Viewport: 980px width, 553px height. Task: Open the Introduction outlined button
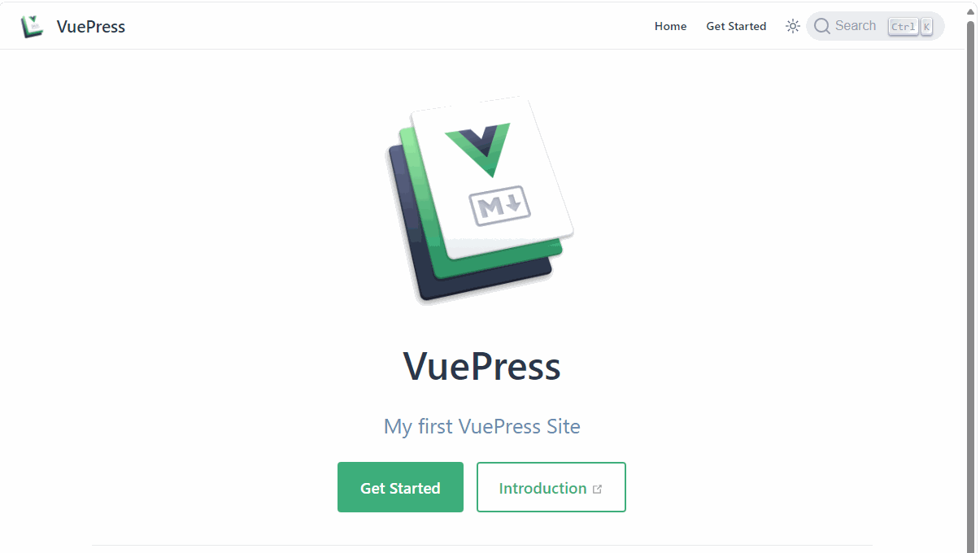tap(551, 487)
